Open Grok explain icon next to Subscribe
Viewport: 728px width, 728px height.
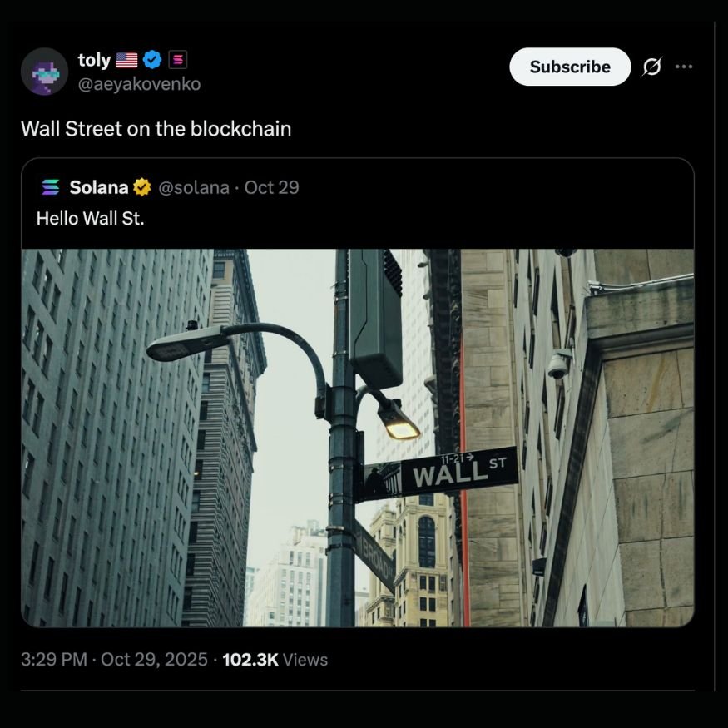click(651, 67)
